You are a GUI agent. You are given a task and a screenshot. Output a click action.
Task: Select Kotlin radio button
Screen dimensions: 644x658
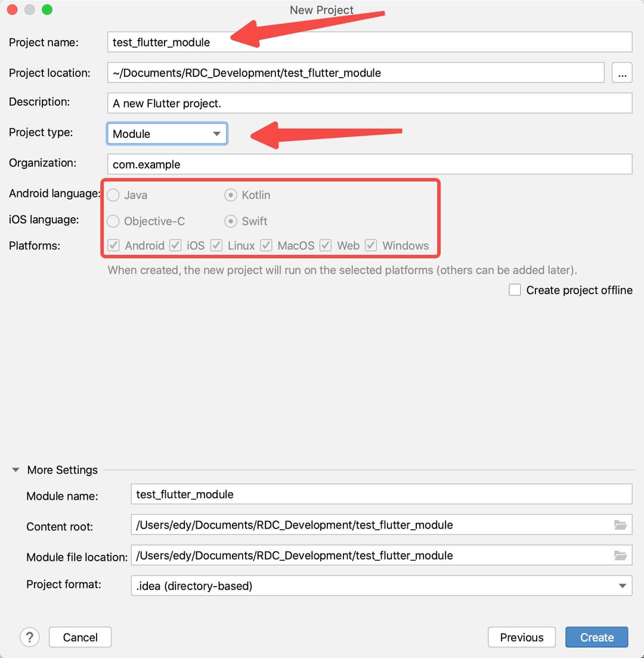coord(230,195)
